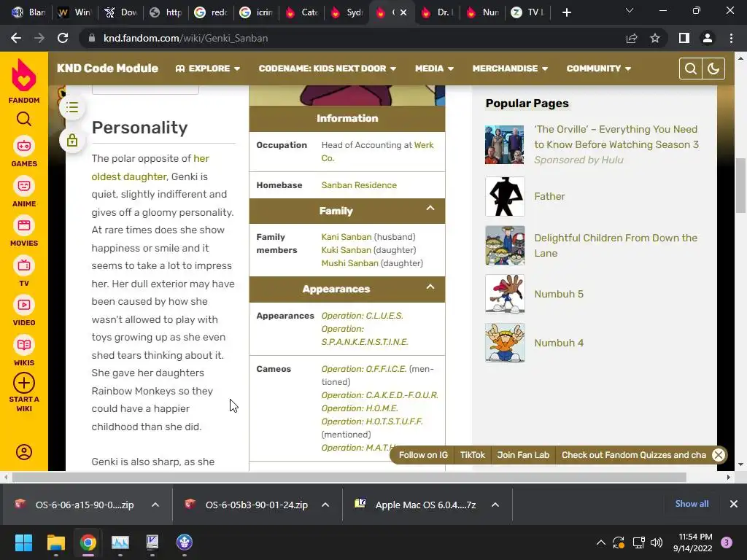Open Chrome three-dot menu

(x=731, y=38)
